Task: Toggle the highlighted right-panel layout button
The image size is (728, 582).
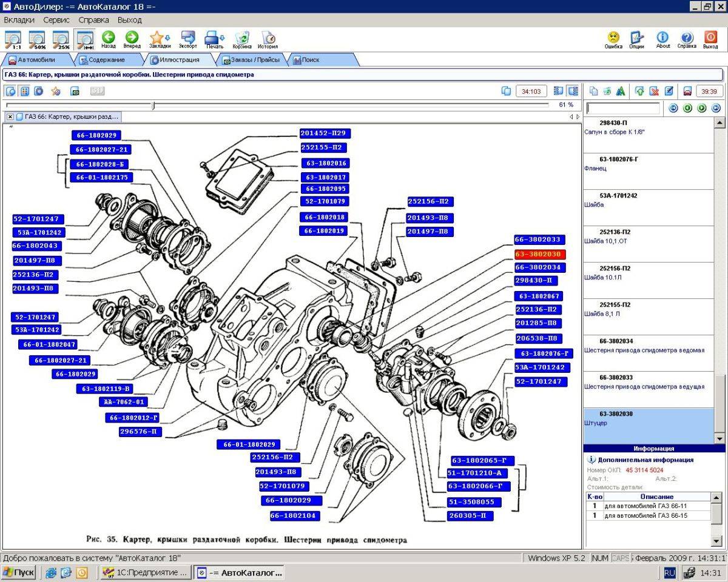Action: (x=572, y=91)
